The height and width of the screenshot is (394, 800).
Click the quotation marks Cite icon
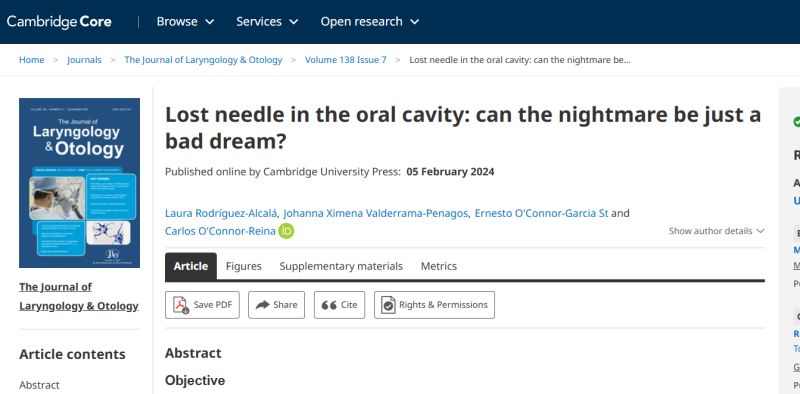click(x=329, y=305)
